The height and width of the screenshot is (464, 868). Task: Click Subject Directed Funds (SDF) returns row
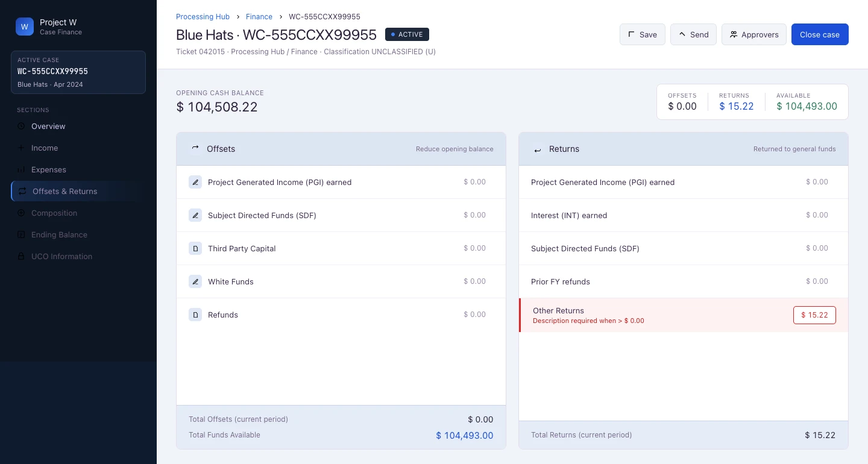(x=684, y=248)
